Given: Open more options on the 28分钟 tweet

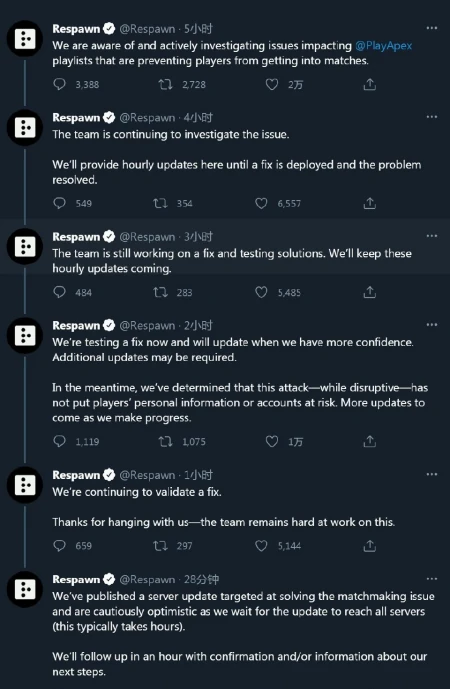Looking at the screenshot, I should click(432, 579).
